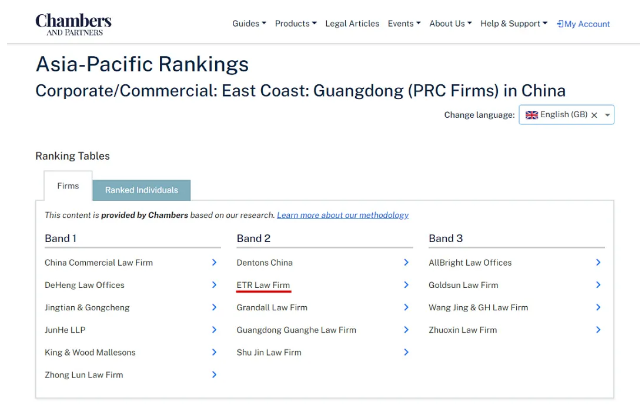
Task: Open the My Account link
Action: pyautogui.click(x=583, y=24)
